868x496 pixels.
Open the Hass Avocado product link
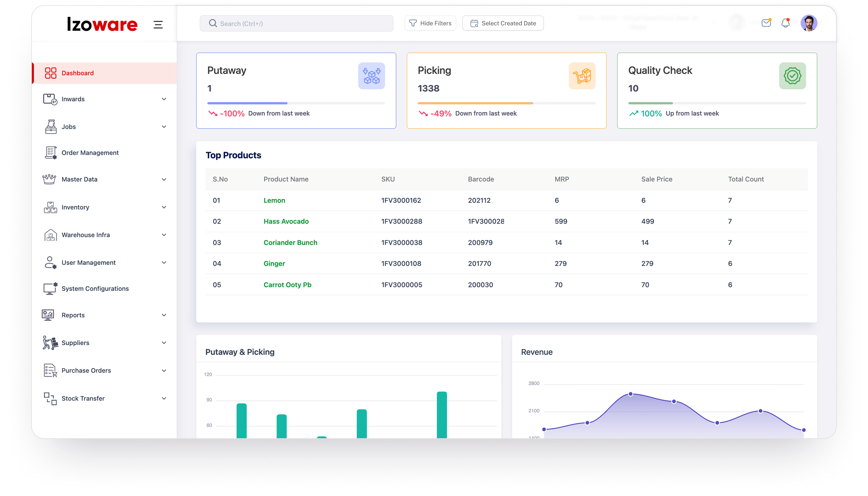[x=286, y=221]
